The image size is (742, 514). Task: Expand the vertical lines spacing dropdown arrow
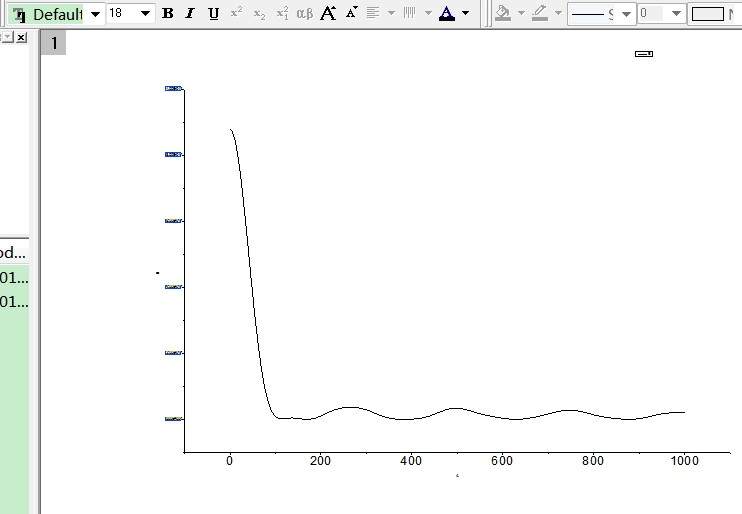(428, 13)
